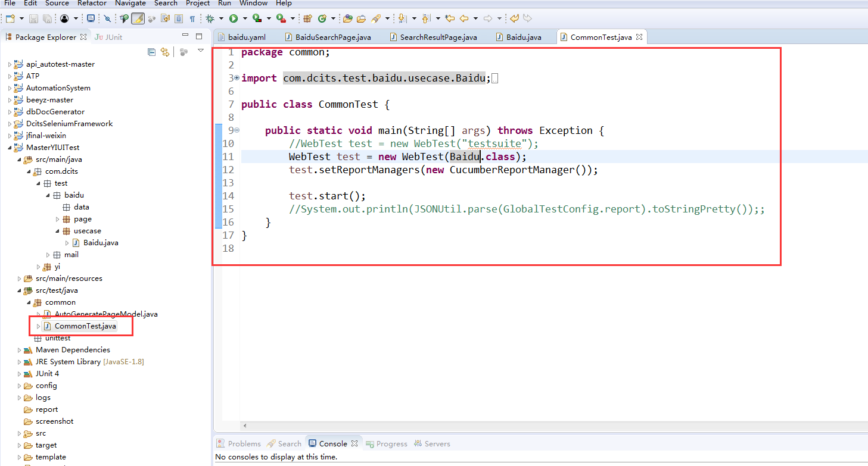Screen dimensions: 868x466
Task: Click the user profile toolbar icon
Action: pyautogui.click(x=64, y=19)
